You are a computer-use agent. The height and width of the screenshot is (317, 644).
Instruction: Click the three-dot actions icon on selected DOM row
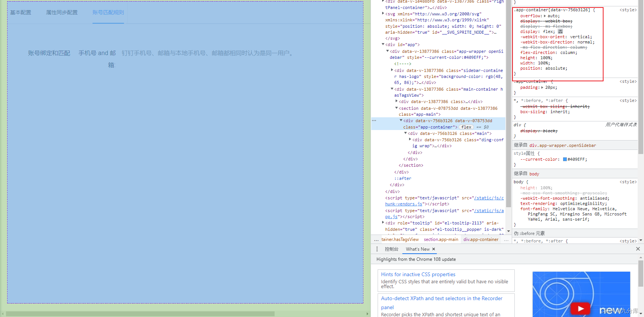click(x=374, y=121)
